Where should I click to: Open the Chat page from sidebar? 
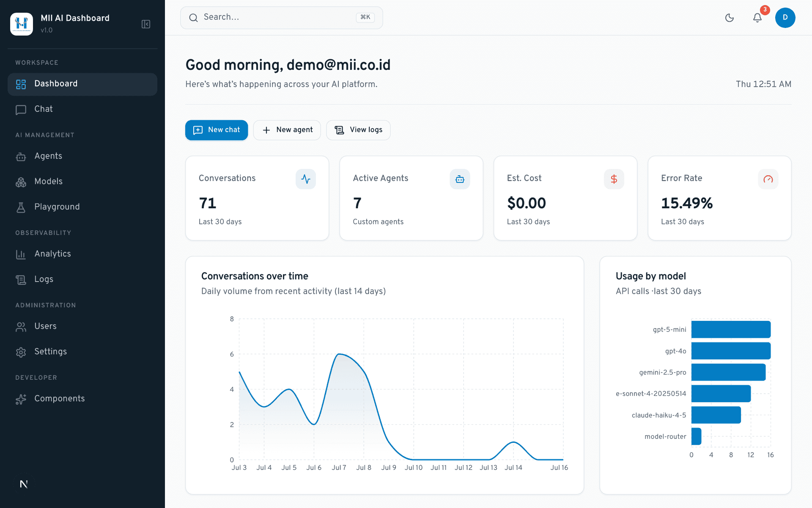tap(82, 109)
